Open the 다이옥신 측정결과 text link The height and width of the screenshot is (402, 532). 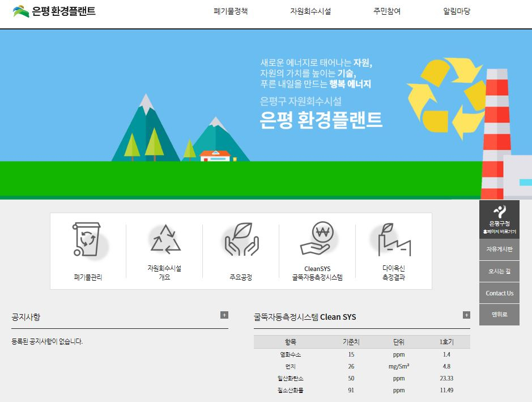(x=394, y=273)
